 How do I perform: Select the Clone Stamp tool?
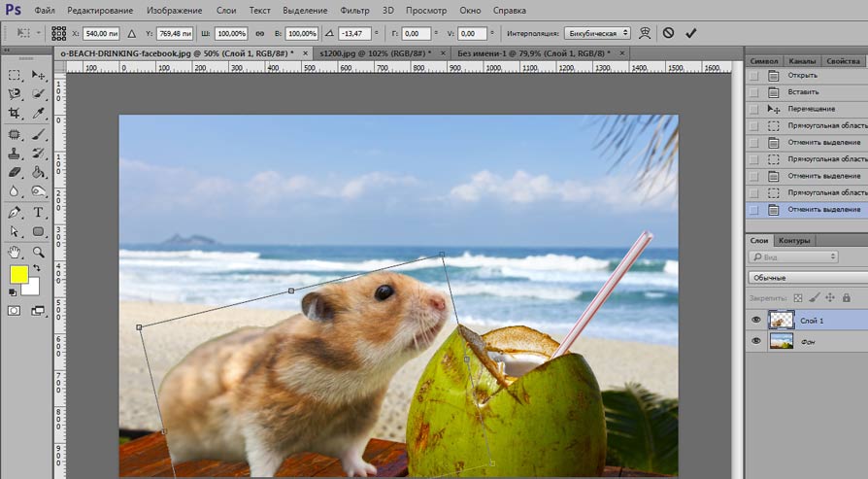click(15, 154)
